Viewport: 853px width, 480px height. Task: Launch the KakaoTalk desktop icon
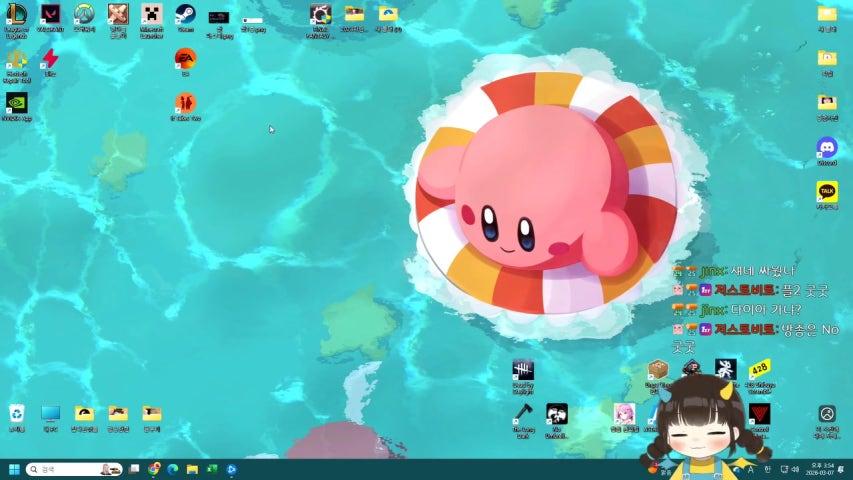827,191
